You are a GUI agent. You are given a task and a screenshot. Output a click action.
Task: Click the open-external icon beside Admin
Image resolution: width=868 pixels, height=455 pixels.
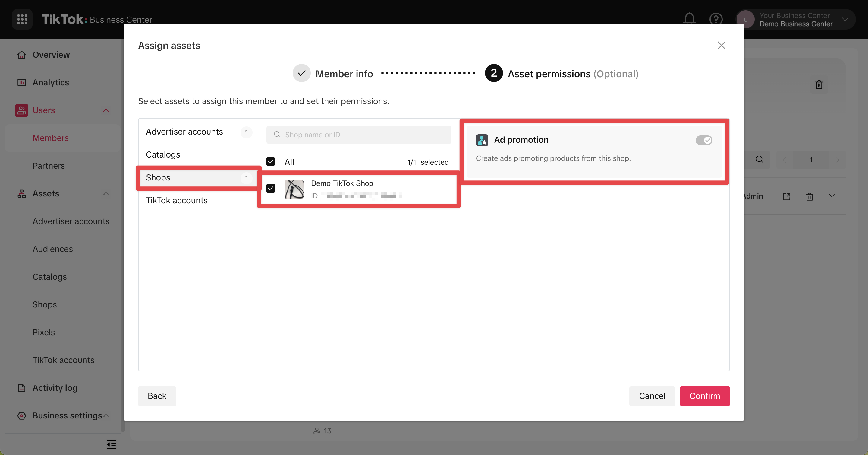point(786,196)
